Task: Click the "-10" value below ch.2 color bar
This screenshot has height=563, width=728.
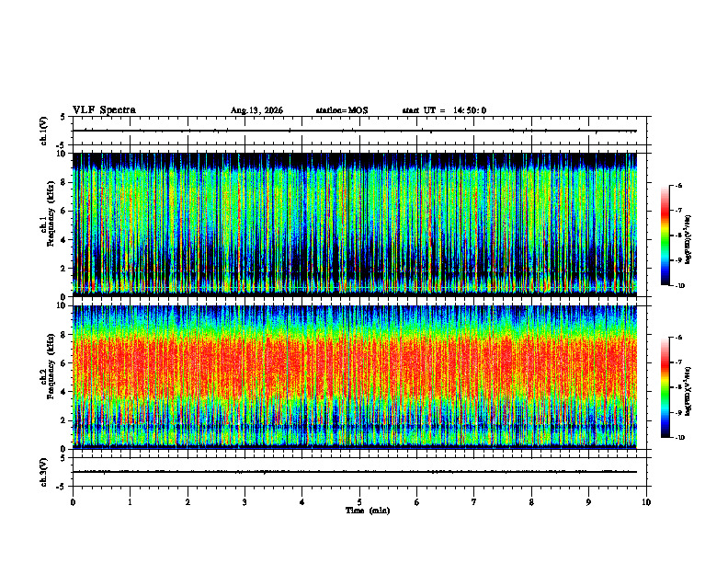Action: pyautogui.click(x=679, y=438)
